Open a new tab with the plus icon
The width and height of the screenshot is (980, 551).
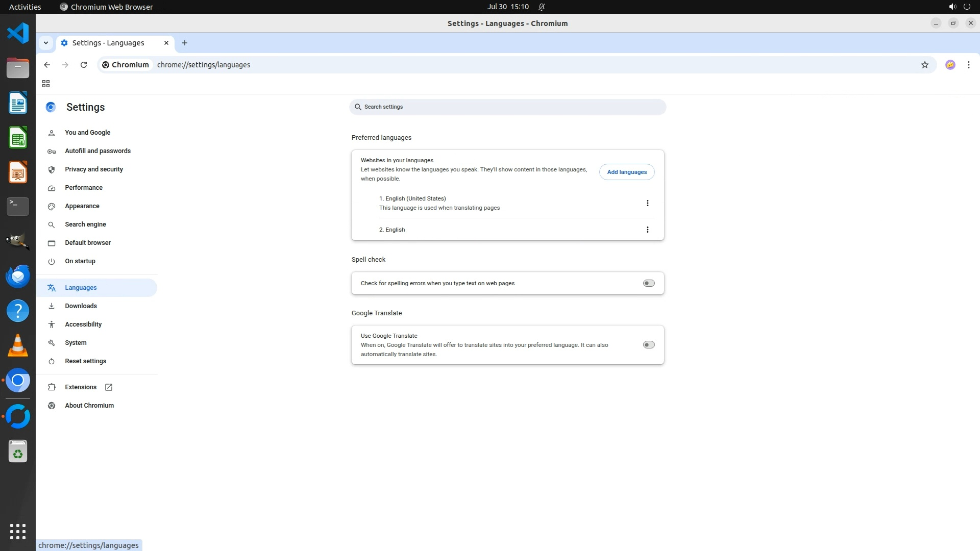[x=185, y=43]
